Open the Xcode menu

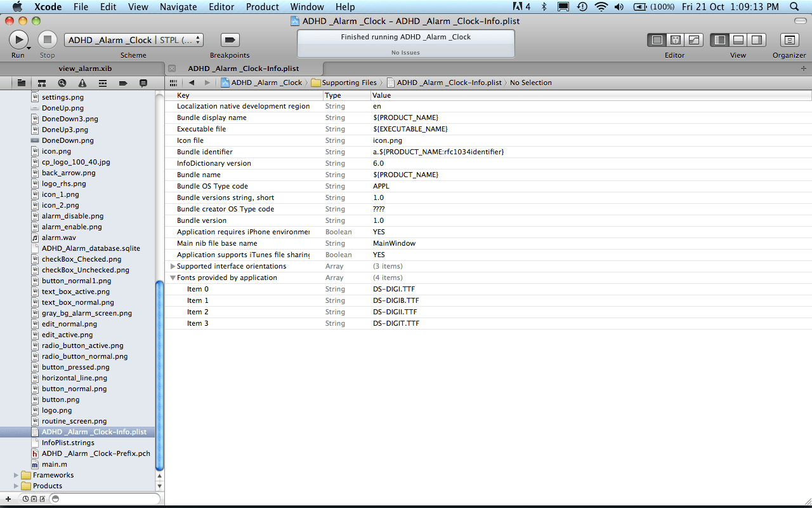[47, 7]
